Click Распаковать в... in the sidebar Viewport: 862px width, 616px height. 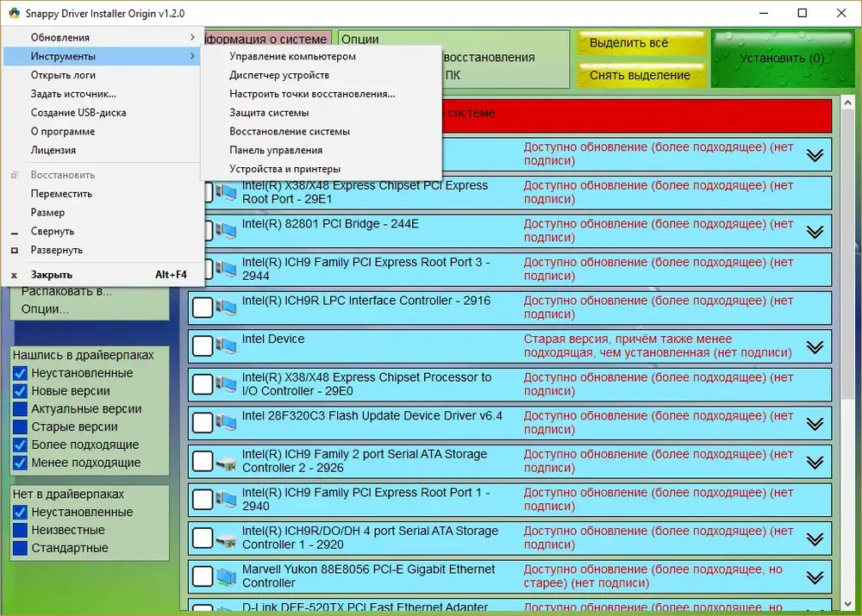coord(66,292)
